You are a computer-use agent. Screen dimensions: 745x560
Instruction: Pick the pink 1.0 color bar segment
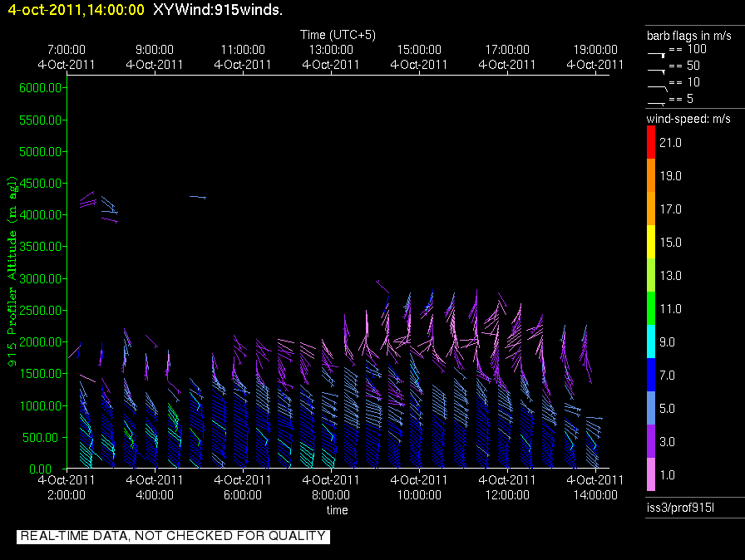click(x=653, y=474)
